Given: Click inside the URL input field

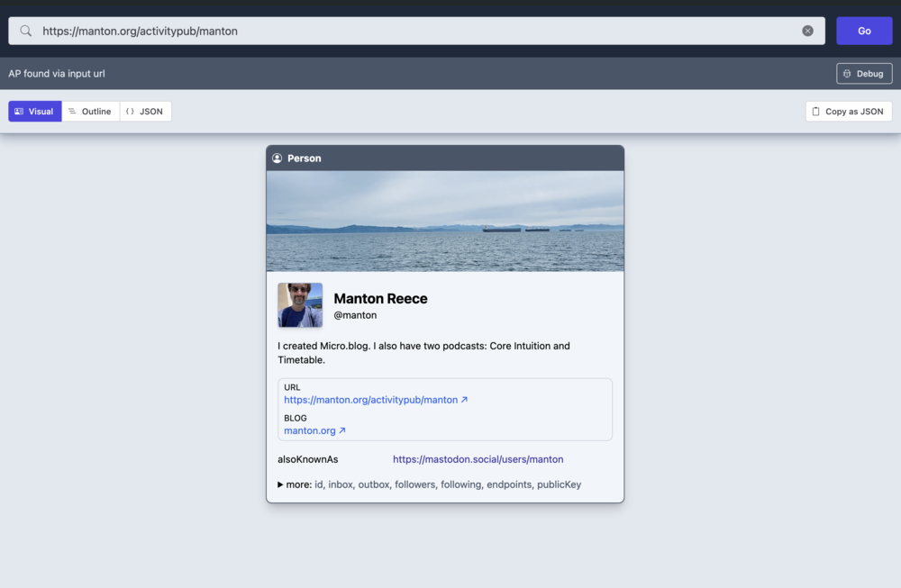Looking at the screenshot, I should (x=414, y=31).
